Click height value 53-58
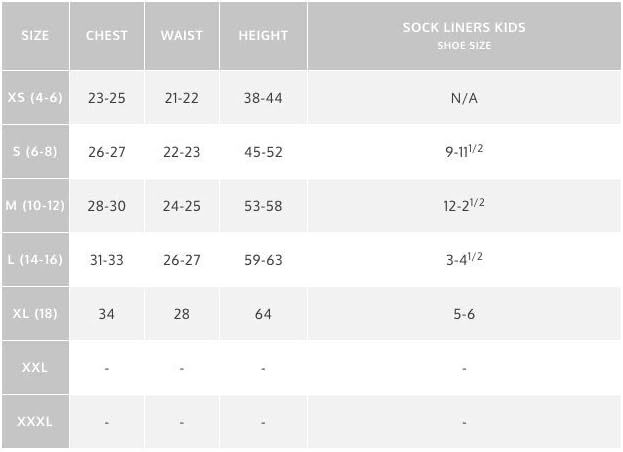 (x=263, y=206)
